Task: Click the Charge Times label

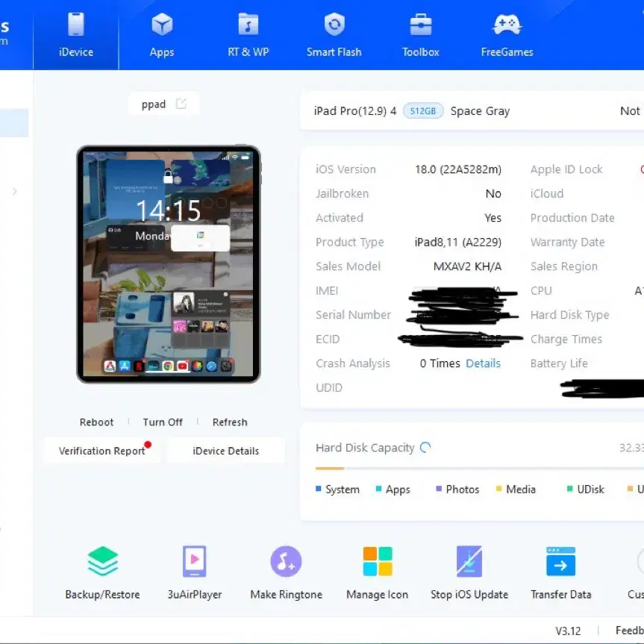Action: 566,340
